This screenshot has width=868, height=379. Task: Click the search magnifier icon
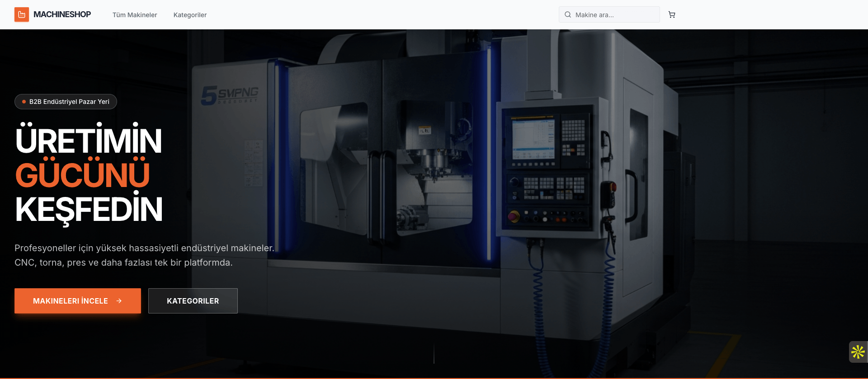click(x=568, y=14)
